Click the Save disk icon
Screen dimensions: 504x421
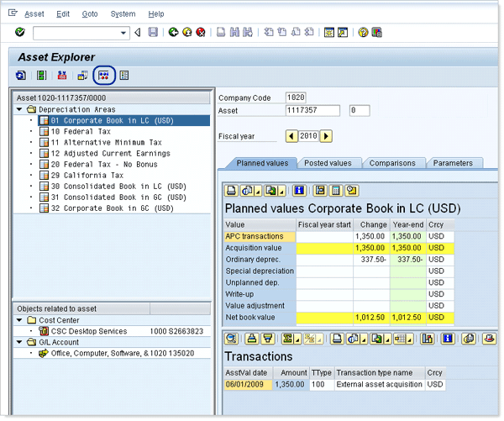tap(152, 33)
